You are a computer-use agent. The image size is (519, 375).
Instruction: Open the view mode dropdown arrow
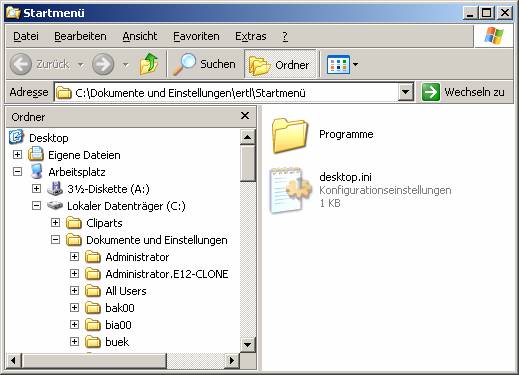point(355,64)
